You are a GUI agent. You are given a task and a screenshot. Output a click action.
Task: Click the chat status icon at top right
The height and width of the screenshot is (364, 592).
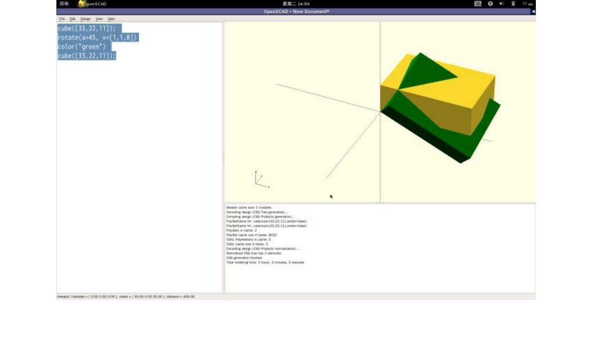coord(525,4)
